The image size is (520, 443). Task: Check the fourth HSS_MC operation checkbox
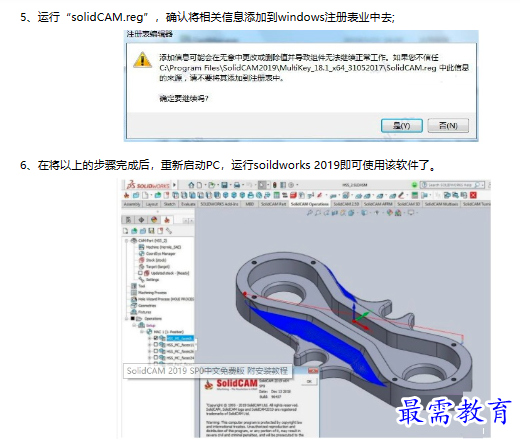[156, 357]
